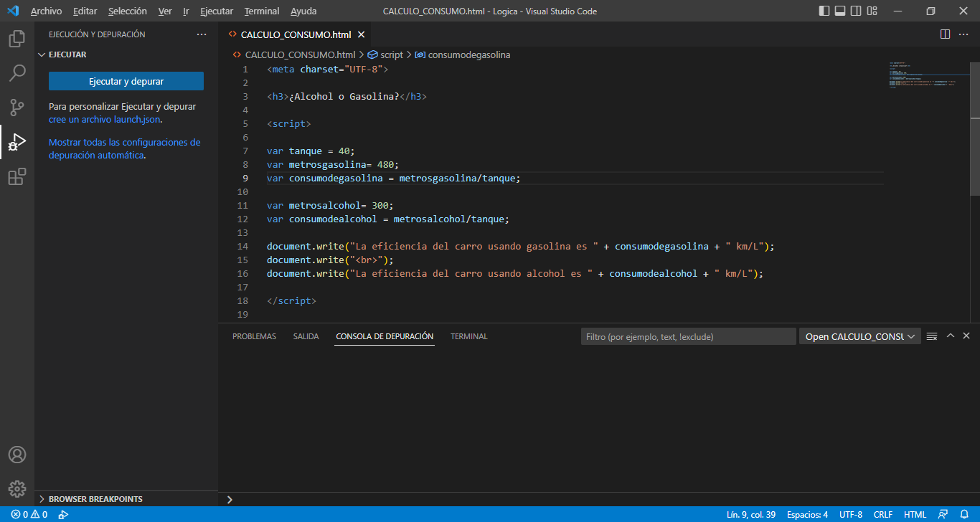The width and height of the screenshot is (980, 522).
Task: Click Mostrar todas las configuraciones de depuración link
Action: pos(125,148)
